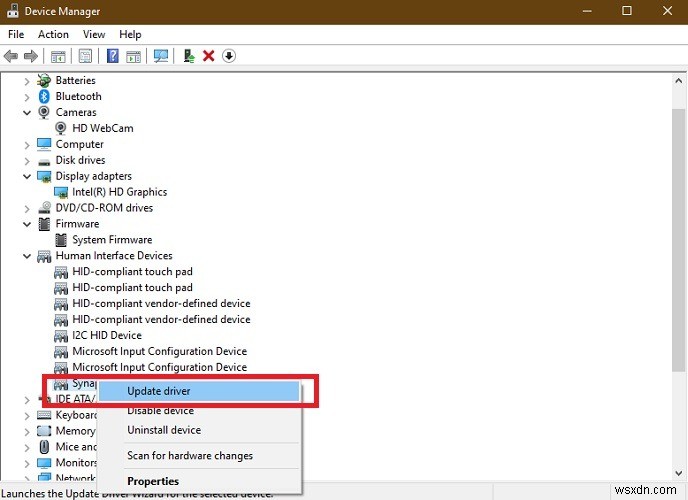Click the red X Uninstall device icon
This screenshot has width=688, height=500.
tap(209, 56)
